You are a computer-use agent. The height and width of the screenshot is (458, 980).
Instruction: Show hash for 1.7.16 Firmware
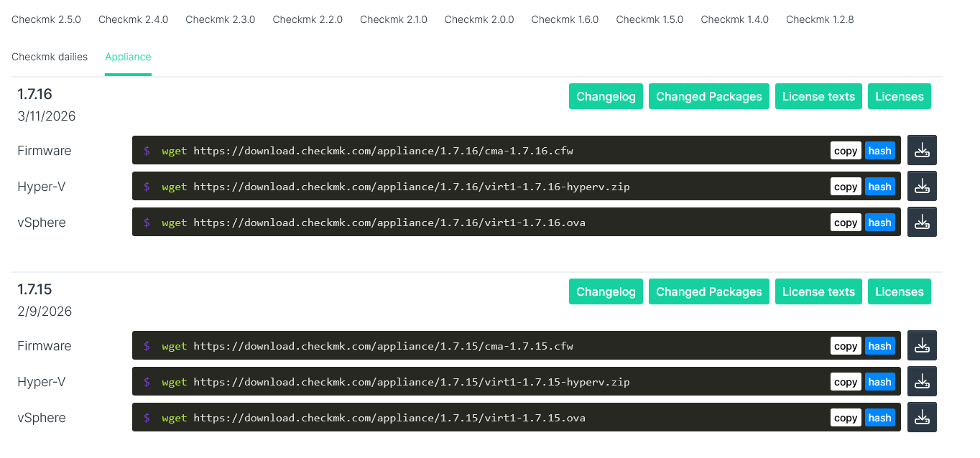click(x=879, y=150)
